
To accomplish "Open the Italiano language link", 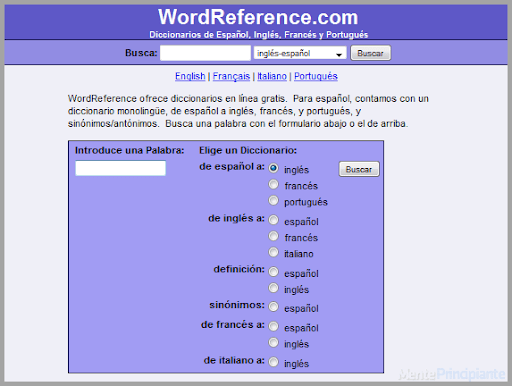I will (x=272, y=76).
